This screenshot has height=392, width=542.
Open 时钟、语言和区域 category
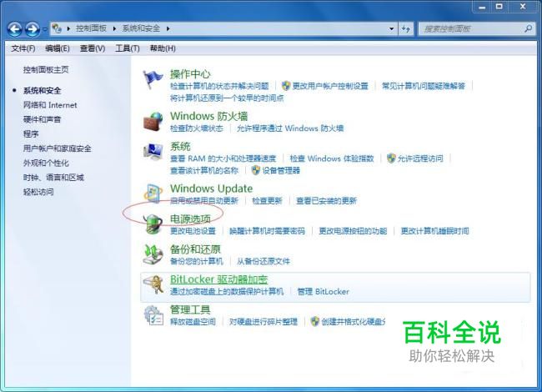(x=53, y=178)
